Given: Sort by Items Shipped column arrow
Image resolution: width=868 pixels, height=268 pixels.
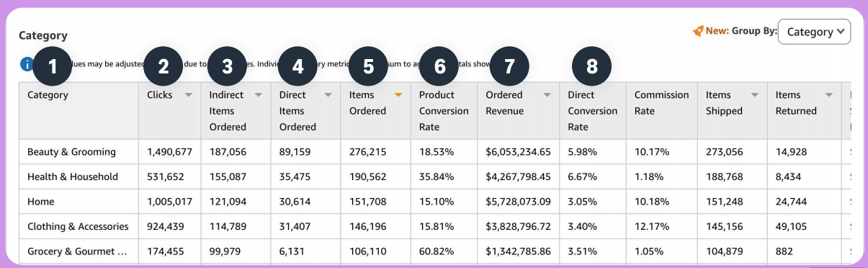Looking at the screenshot, I should [x=755, y=95].
